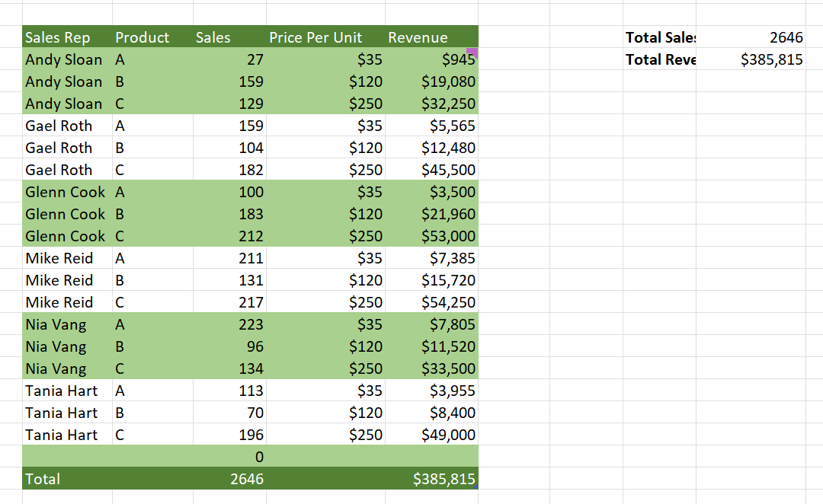Click the purple comment indicator on $945 cell
This screenshot has width=823, height=504.
point(472,53)
